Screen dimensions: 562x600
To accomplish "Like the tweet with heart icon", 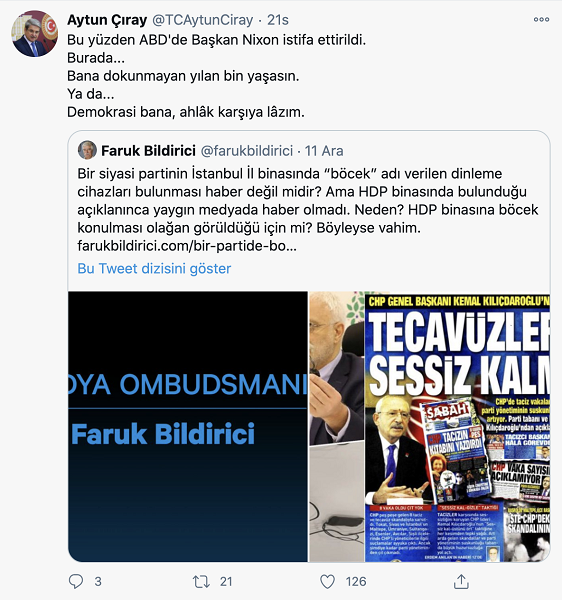I will click(x=327, y=582).
